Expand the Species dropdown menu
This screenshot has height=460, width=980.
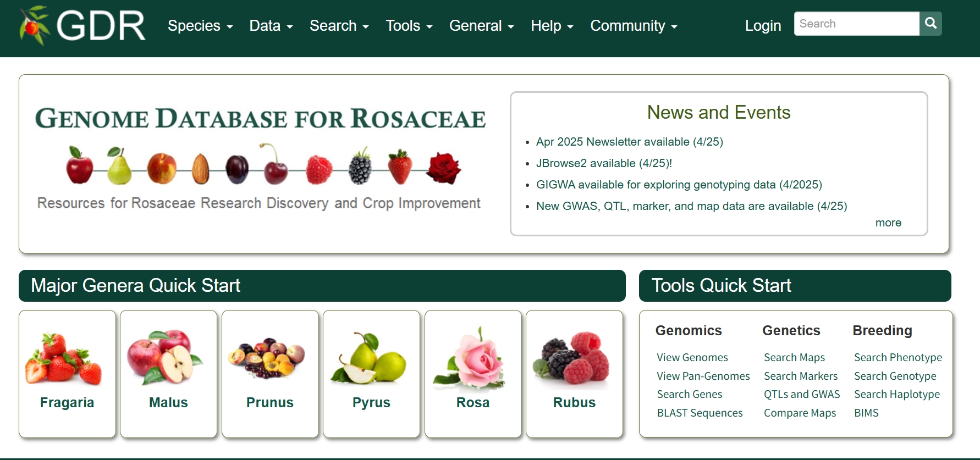coord(200,26)
